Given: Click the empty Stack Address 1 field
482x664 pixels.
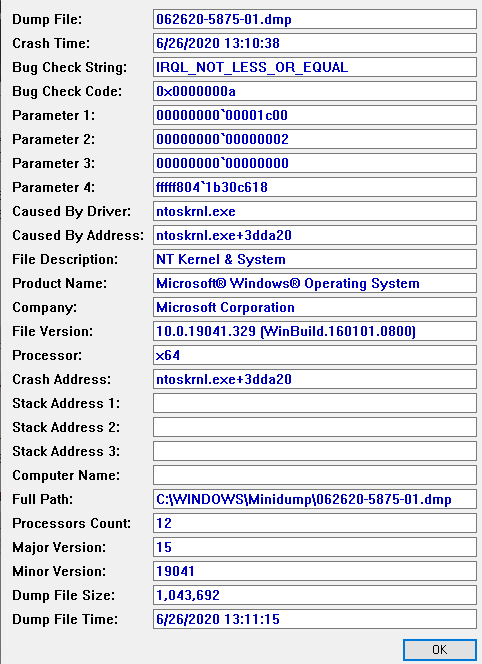Looking at the screenshot, I should (315, 403).
